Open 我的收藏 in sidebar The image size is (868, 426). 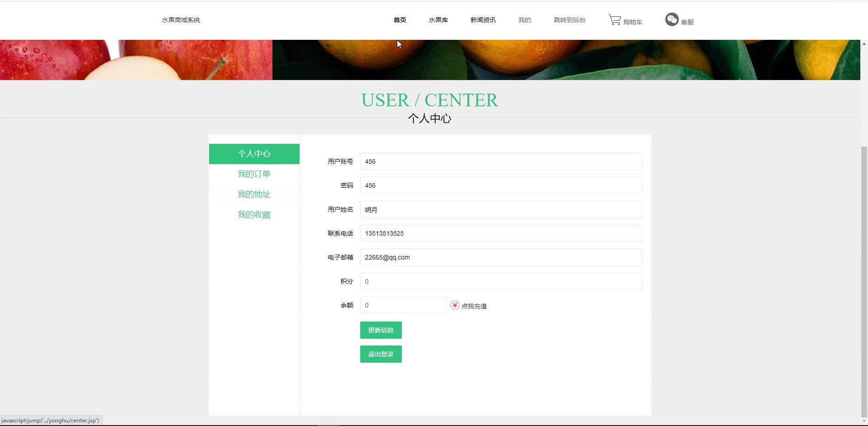pyautogui.click(x=254, y=215)
